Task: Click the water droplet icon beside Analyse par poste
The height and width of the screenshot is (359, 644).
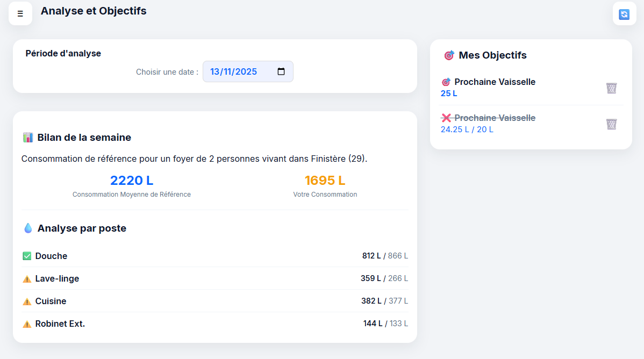Action: (28, 228)
